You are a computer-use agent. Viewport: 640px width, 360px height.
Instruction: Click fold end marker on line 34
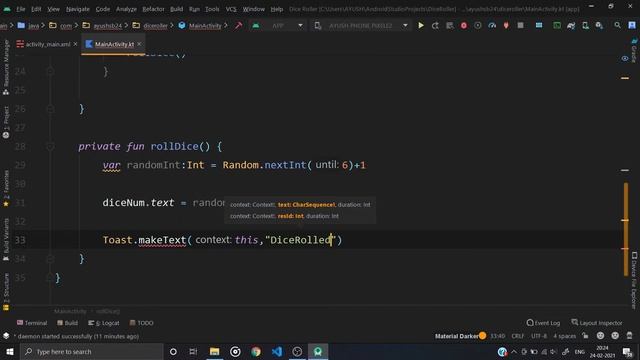point(50,258)
